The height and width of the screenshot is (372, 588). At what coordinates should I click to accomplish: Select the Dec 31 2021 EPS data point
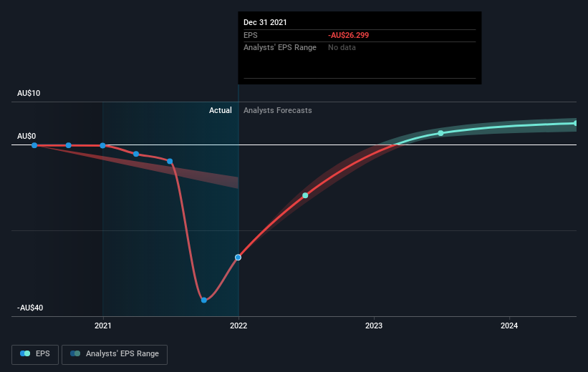point(238,258)
